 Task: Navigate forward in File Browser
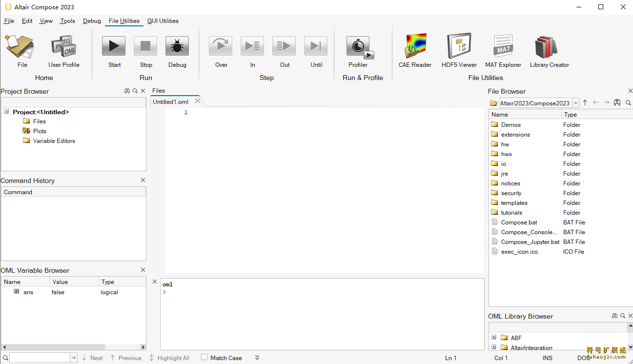(607, 102)
